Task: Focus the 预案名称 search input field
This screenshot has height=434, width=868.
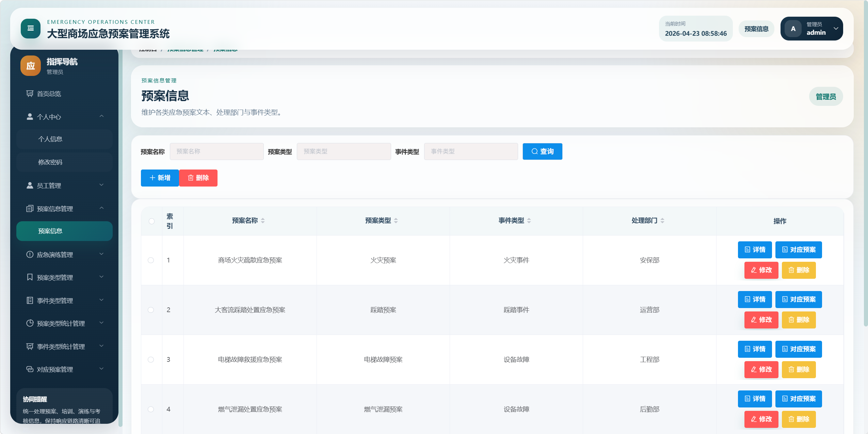Action: click(x=217, y=151)
